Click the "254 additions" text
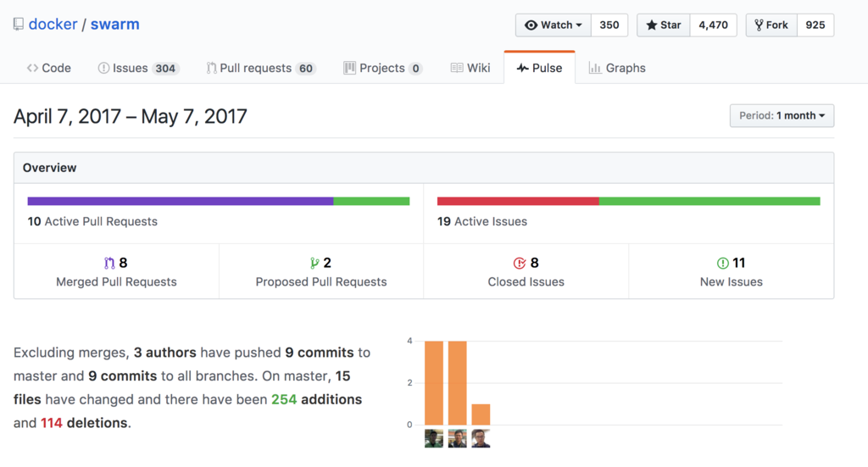 tap(317, 399)
